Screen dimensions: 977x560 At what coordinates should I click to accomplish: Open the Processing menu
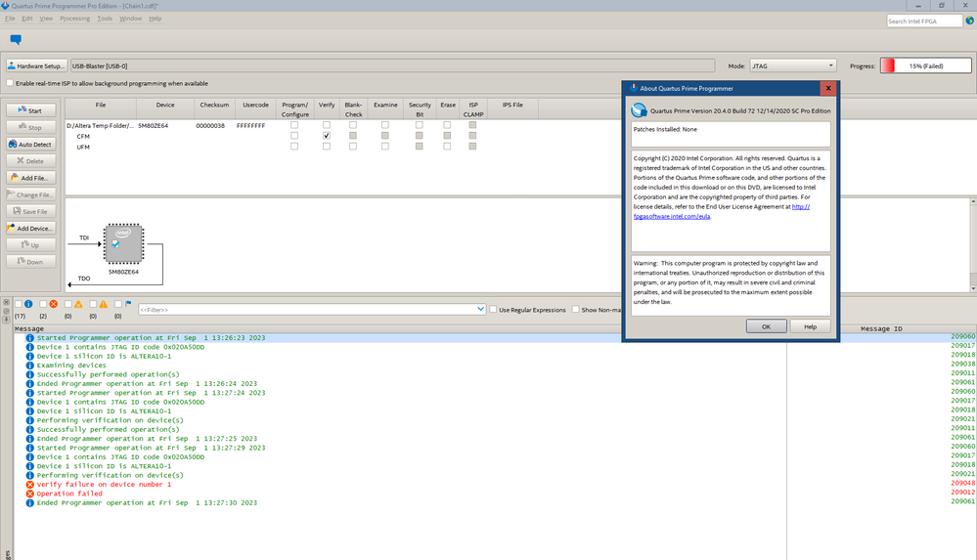(74, 19)
